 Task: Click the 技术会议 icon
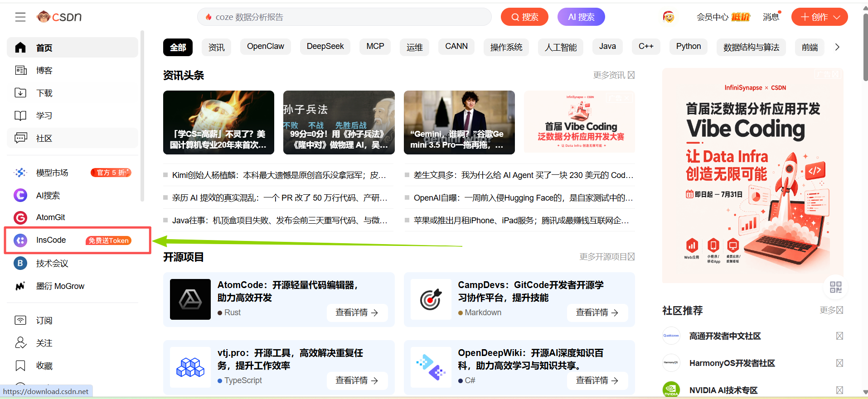coord(20,263)
